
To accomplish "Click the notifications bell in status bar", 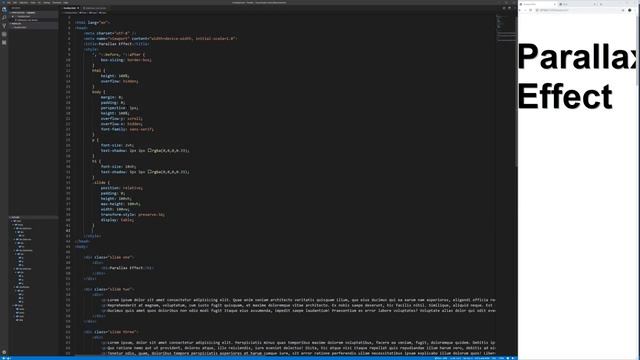I will click(x=513, y=358).
